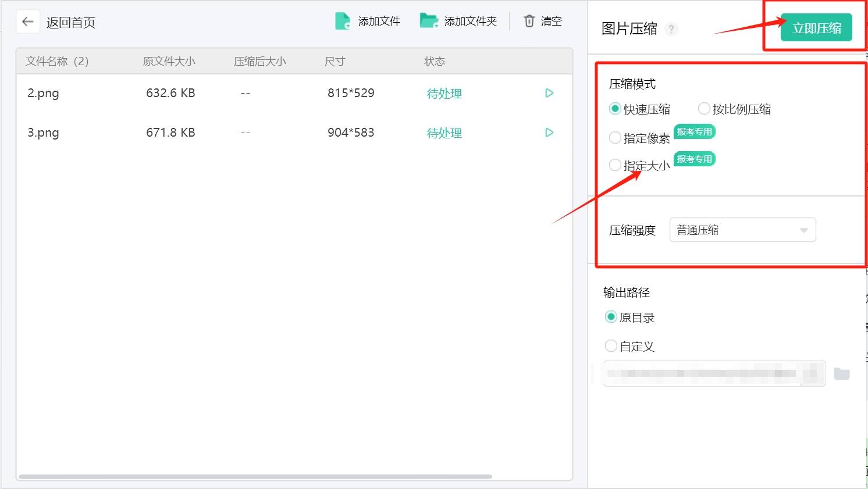Start processing 2.png with play icon
This screenshot has width=868, height=489.
[549, 93]
